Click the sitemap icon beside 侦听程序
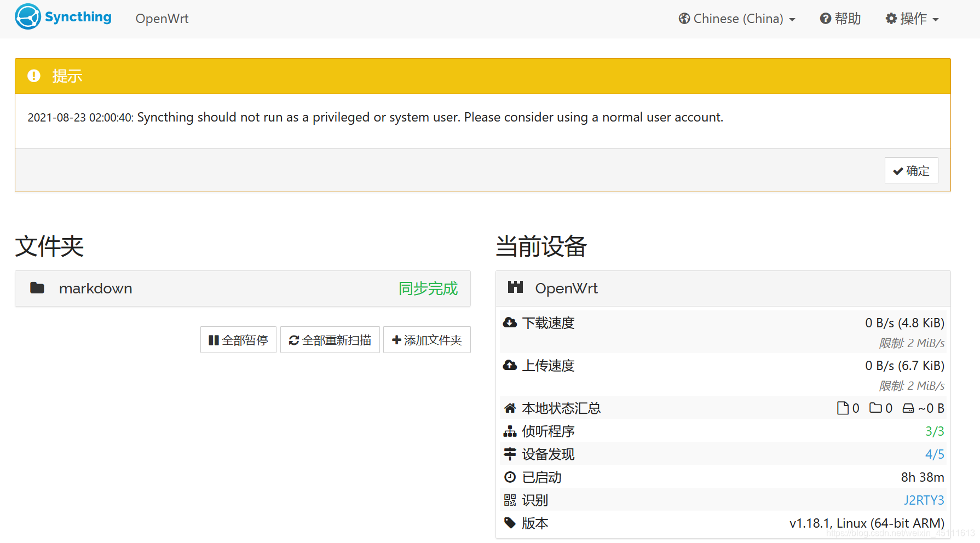Screen dimensions: 980x543 pos(510,431)
